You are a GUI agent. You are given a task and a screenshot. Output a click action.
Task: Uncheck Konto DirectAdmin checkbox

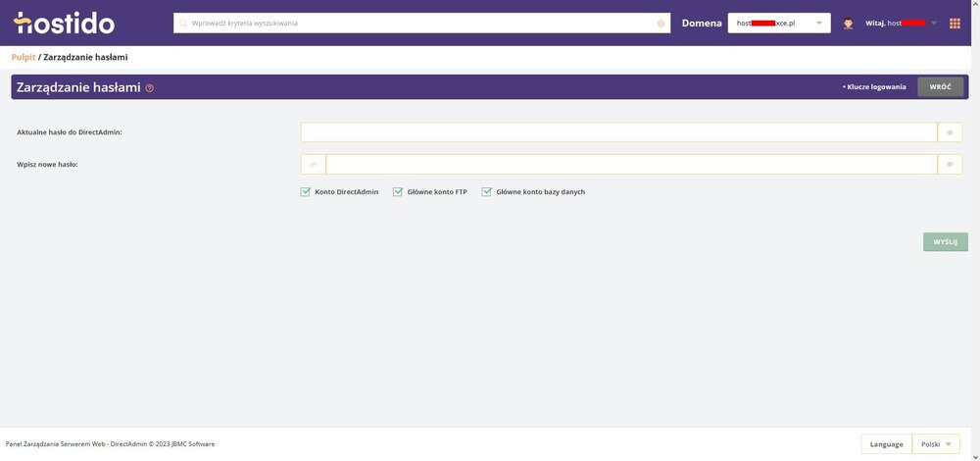[x=306, y=192]
